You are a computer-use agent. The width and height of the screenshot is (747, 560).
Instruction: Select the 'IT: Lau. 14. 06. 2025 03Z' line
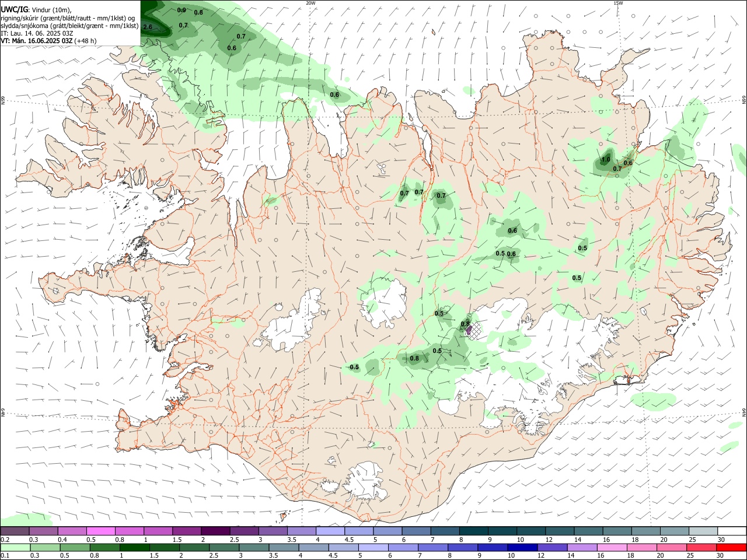coord(37,33)
